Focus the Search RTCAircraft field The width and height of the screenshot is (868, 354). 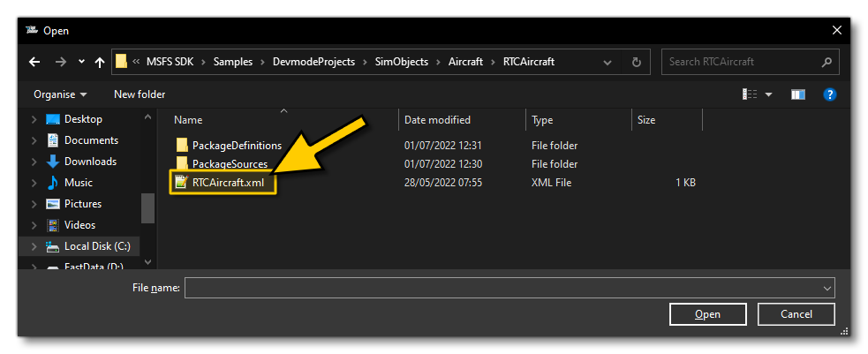click(x=750, y=62)
